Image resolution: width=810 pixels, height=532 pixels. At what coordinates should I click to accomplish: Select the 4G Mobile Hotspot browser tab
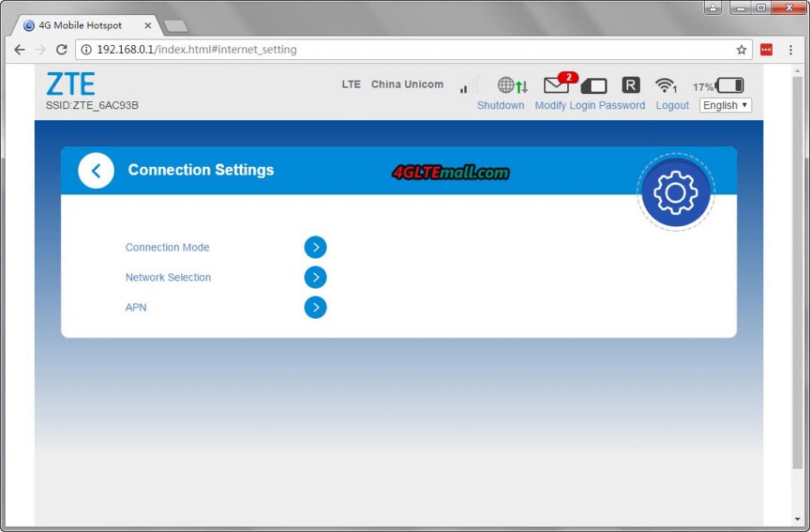click(x=79, y=25)
